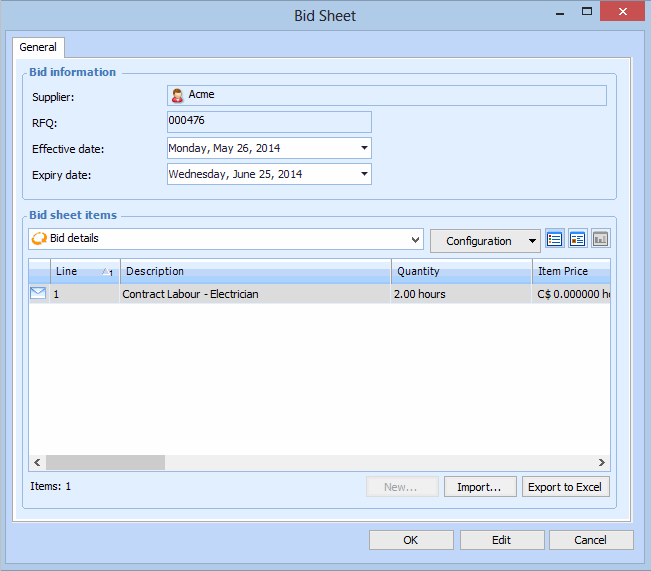Image resolution: width=651 pixels, height=571 pixels.
Task: Open the Bid details view dropdown
Action: pyautogui.click(x=416, y=240)
